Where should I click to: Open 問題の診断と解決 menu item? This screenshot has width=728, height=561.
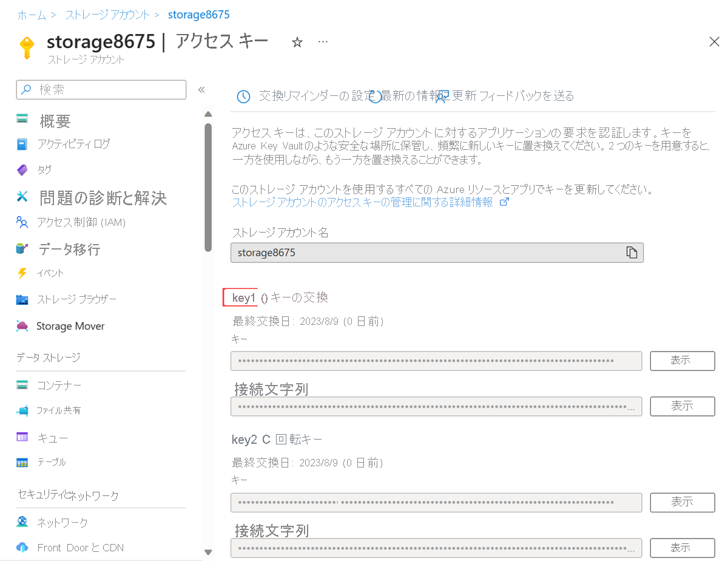click(103, 198)
